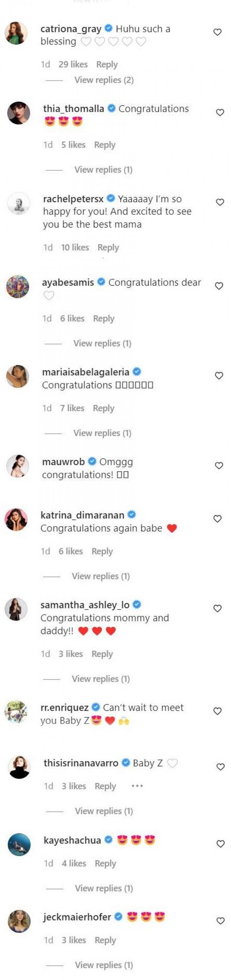Like mauwrob's Omggg congratulations comment

point(219,465)
